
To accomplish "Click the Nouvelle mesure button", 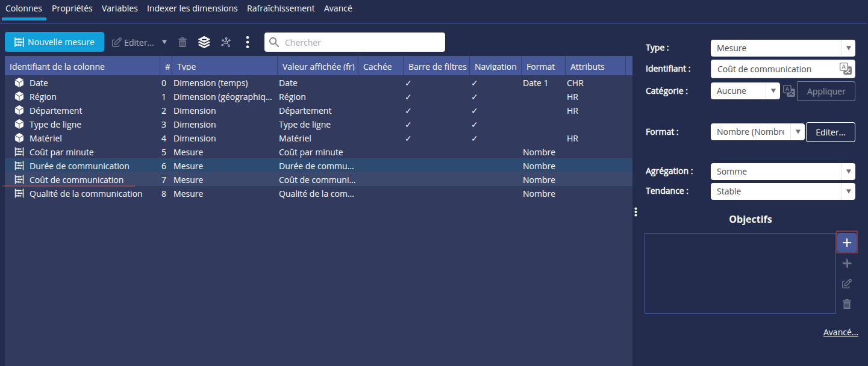I will click(54, 42).
